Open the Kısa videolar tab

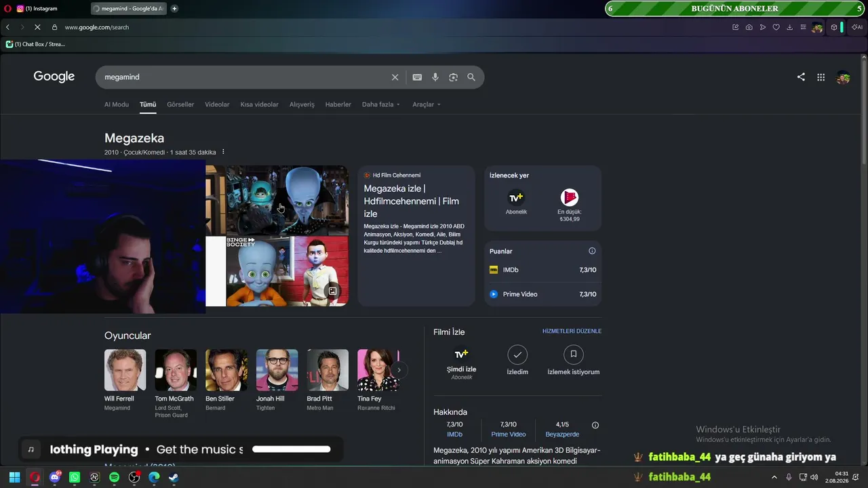[260, 104]
